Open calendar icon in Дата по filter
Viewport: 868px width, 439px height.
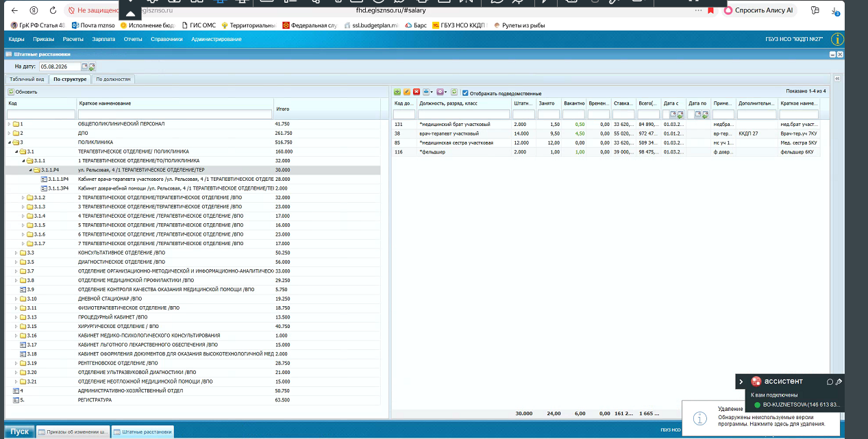coord(697,114)
